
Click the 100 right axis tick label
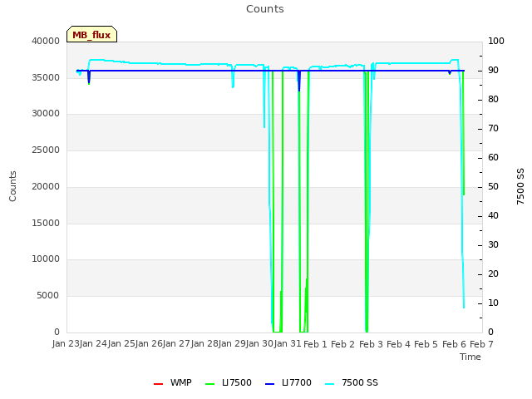(x=496, y=41)
